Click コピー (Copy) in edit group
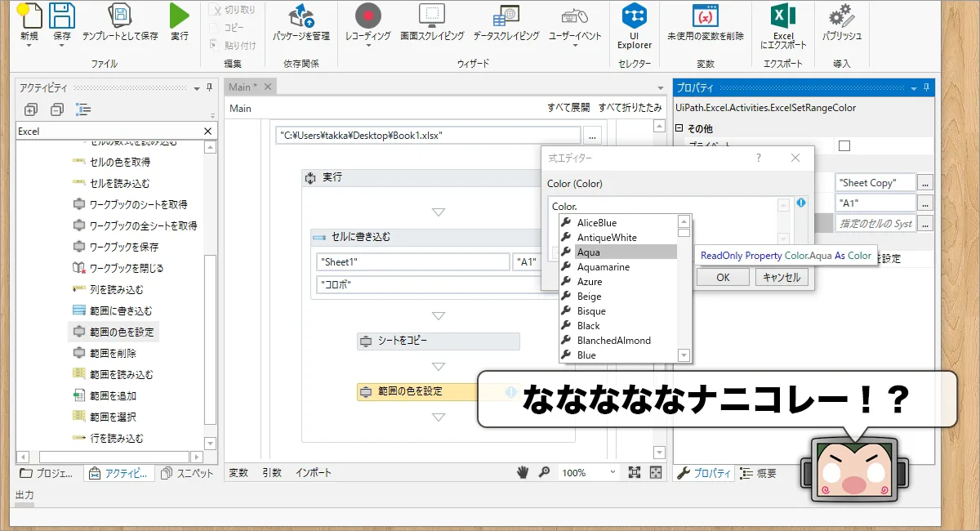Screen dimensions: 980x531 pyautogui.click(x=228, y=28)
